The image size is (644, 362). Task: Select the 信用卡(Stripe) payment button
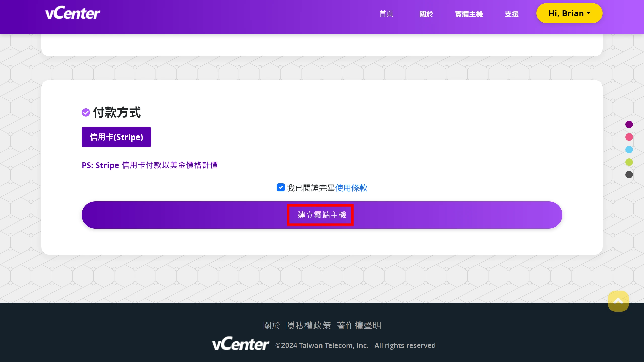pos(116,137)
